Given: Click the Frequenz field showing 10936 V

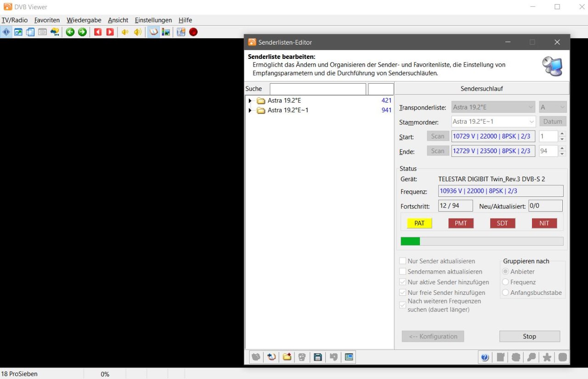Looking at the screenshot, I should [501, 191].
